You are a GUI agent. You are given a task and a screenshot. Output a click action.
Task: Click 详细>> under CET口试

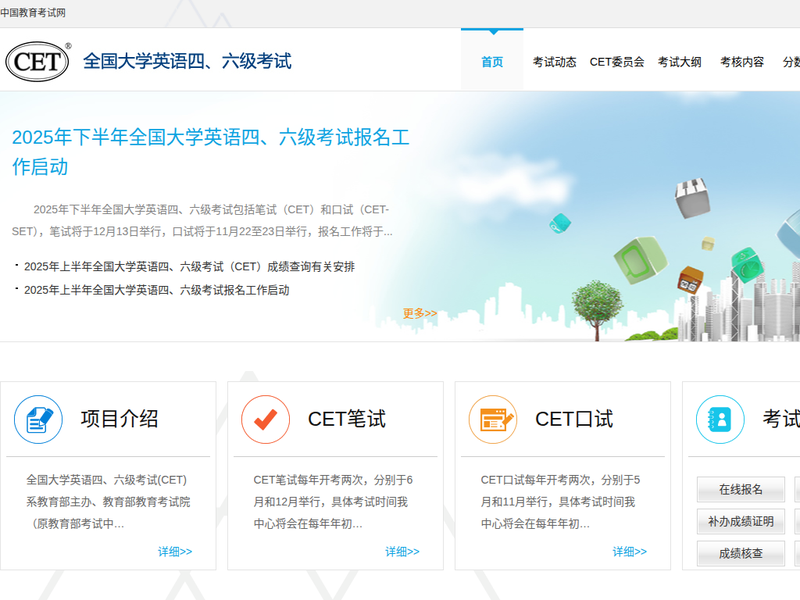pyautogui.click(x=630, y=551)
